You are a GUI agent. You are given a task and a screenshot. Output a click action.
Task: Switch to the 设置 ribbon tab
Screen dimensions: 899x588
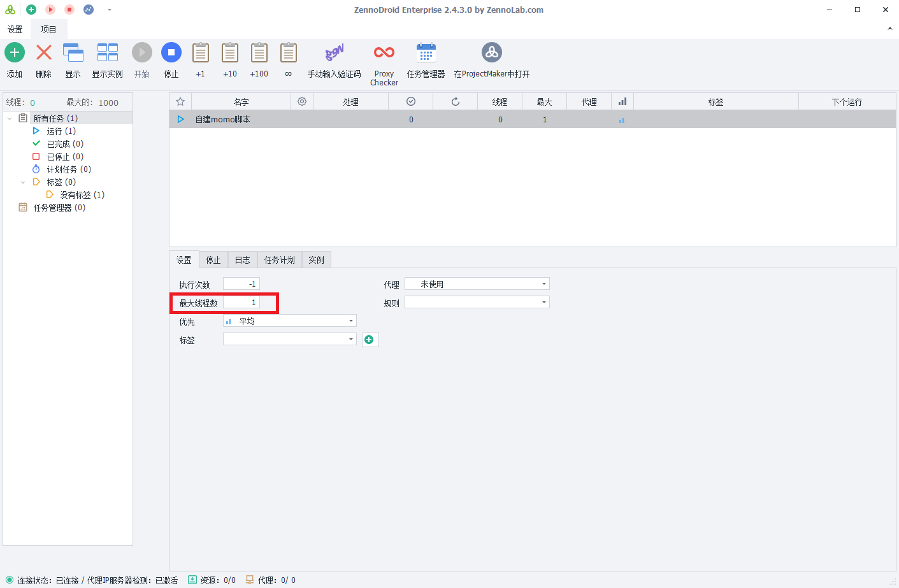coord(15,29)
